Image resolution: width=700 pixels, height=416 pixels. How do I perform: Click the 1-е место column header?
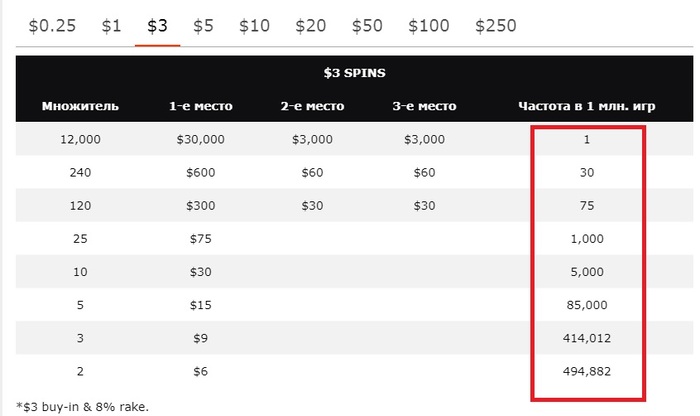[201, 106]
